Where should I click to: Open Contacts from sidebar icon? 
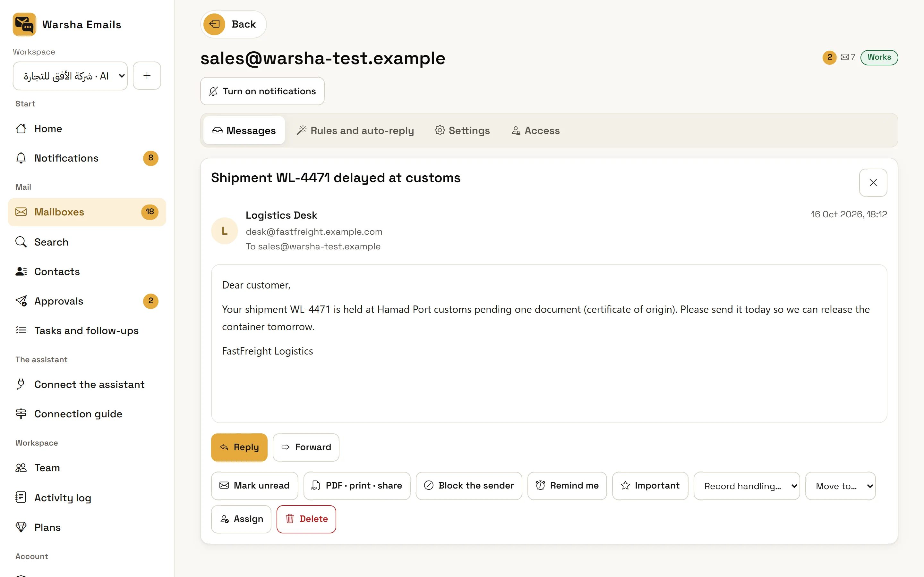tap(21, 271)
